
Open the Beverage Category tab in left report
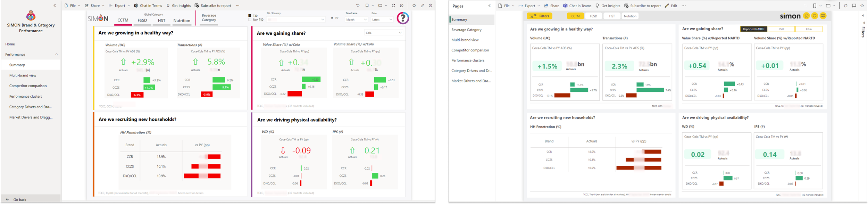pos(209,18)
